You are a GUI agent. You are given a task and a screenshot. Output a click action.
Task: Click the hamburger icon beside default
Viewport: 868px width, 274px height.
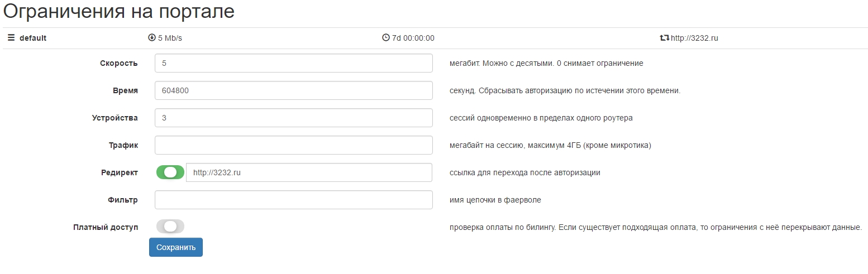pos(11,38)
